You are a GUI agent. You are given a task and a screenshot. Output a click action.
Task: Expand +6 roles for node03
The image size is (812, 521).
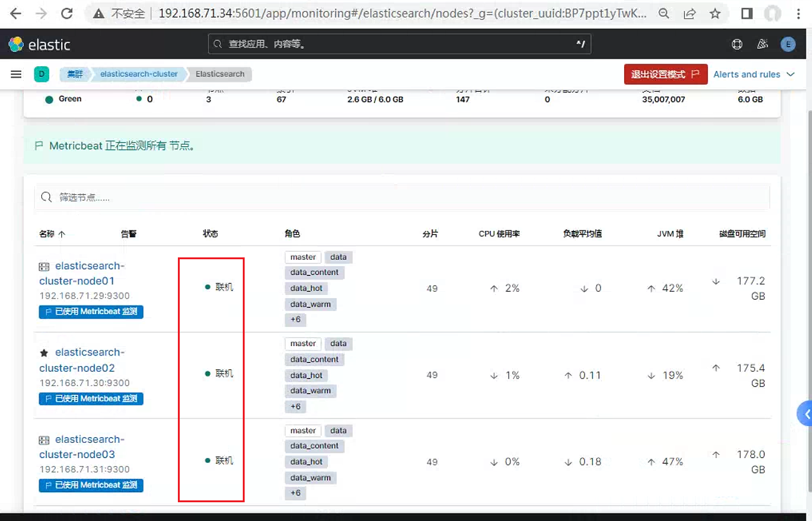(x=295, y=493)
